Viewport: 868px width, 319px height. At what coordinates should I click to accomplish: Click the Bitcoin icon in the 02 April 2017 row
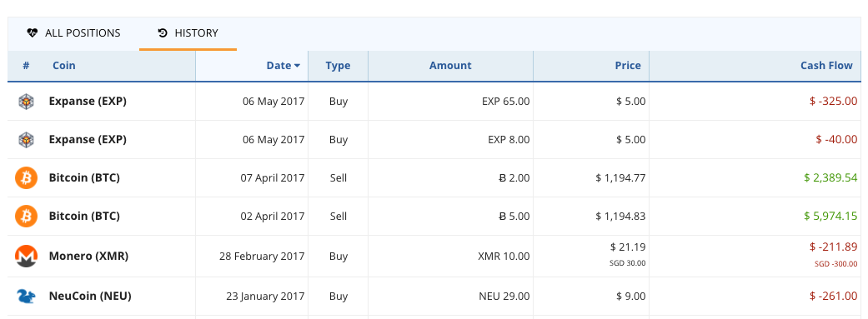point(26,217)
